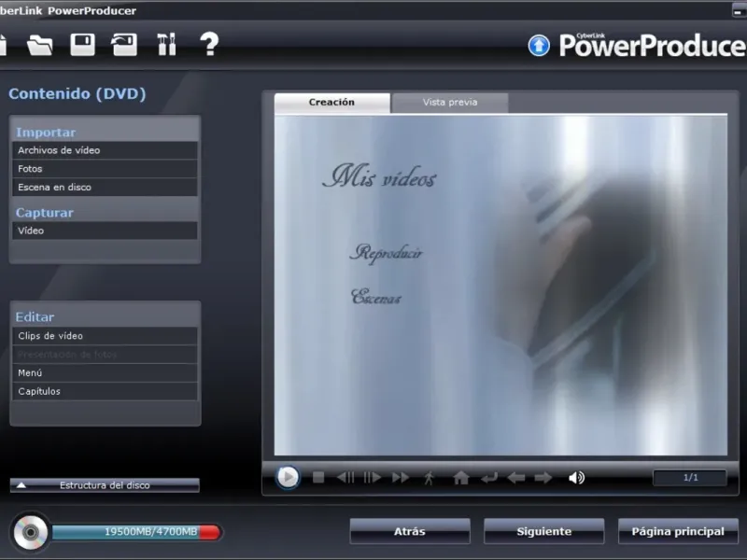
Task: Select Vídeo under Capturar
Action: tap(105, 231)
